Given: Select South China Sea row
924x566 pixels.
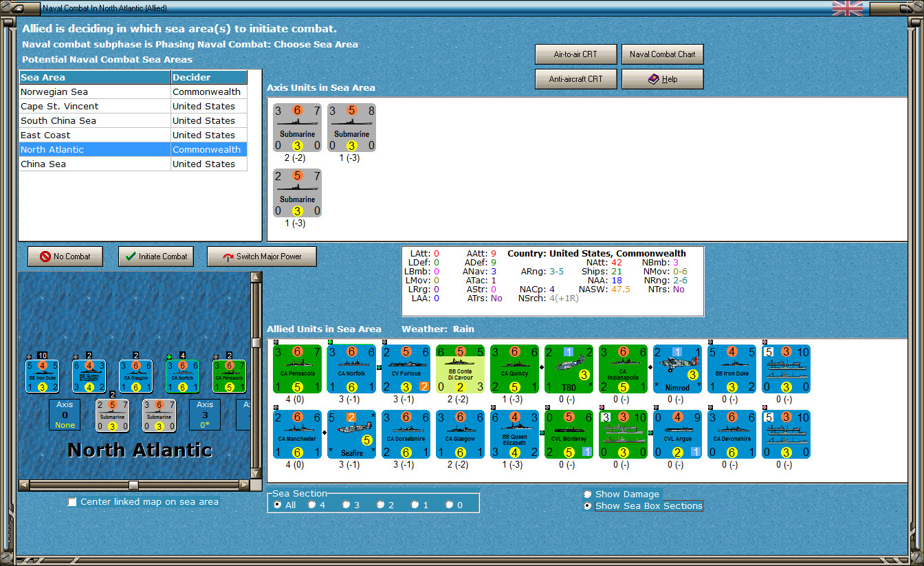Looking at the screenshot, I should (133, 120).
